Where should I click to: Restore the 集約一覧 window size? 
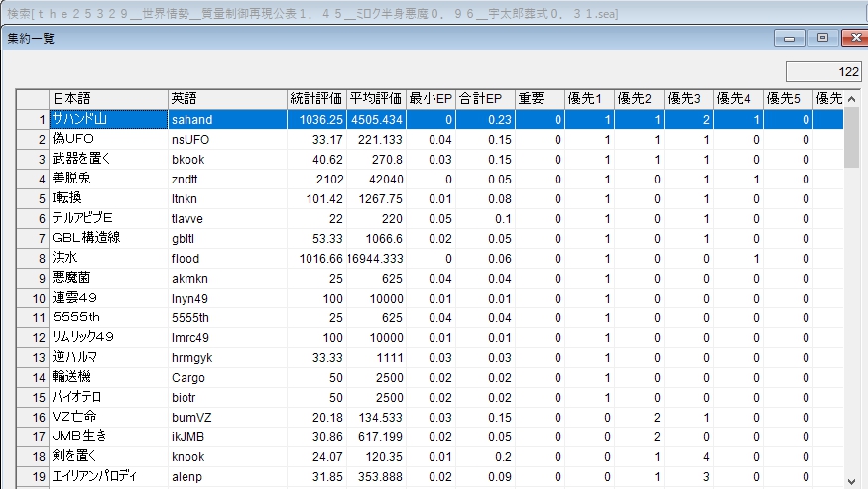coord(822,38)
